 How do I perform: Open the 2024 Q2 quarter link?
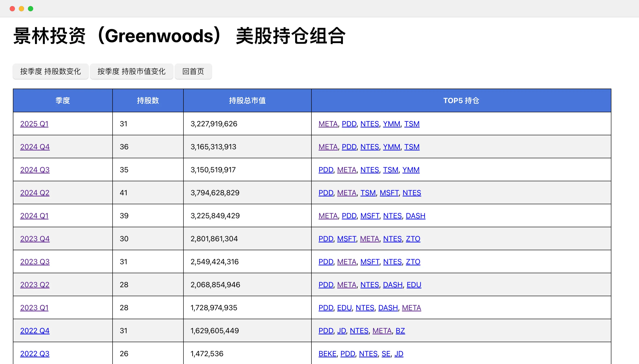pos(35,193)
